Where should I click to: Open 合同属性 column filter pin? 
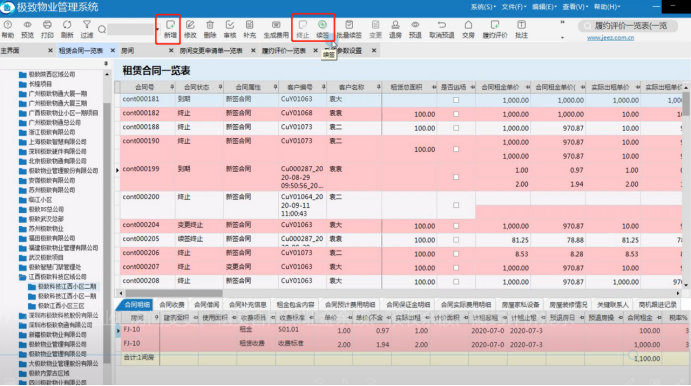click(275, 87)
